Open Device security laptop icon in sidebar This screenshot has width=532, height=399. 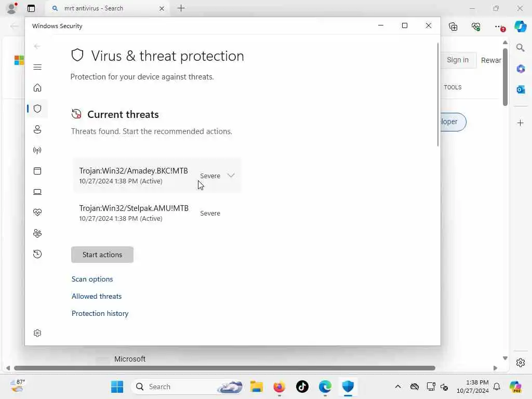click(x=37, y=192)
